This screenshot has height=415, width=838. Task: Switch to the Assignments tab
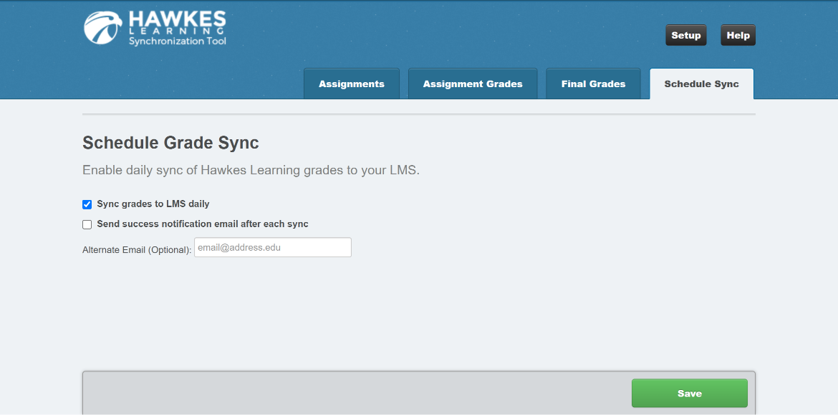coord(351,84)
